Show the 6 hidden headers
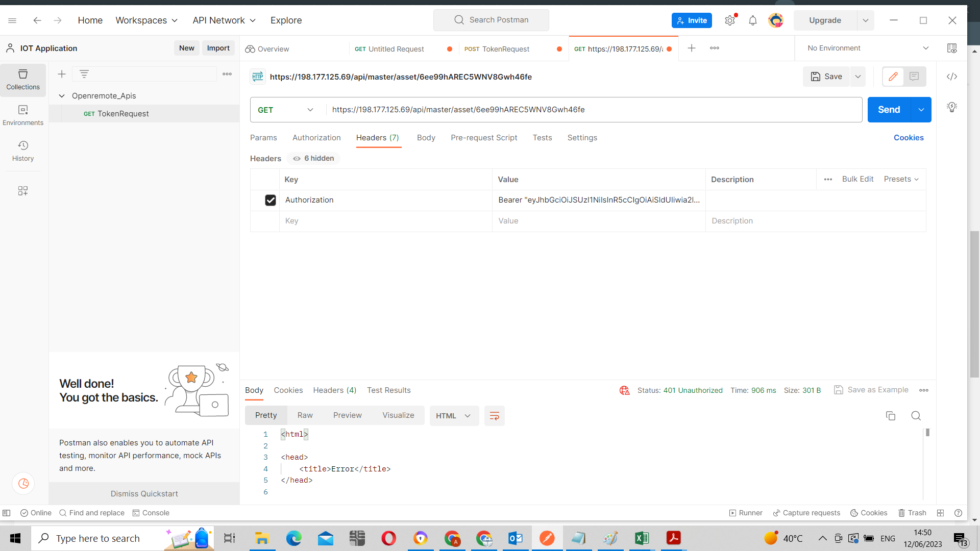Screen dimensions: 980x551 (313, 159)
